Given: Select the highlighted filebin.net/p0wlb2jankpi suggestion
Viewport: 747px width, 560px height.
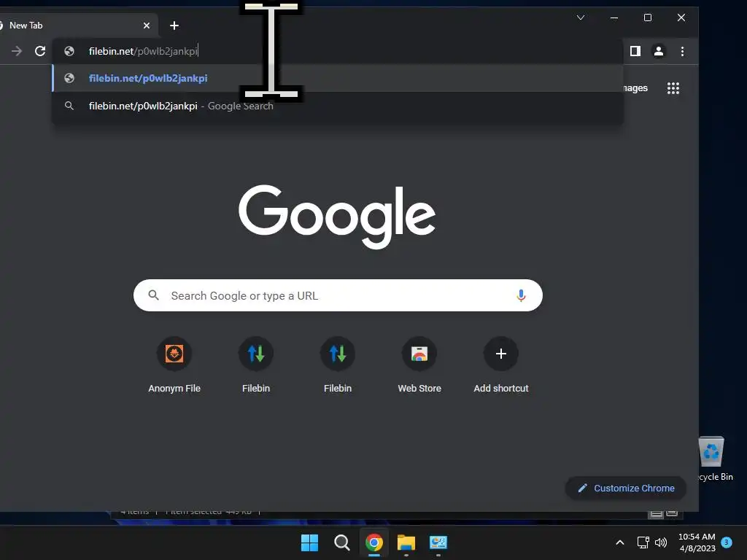Looking at the screenshot, I should tap(338, 78).
